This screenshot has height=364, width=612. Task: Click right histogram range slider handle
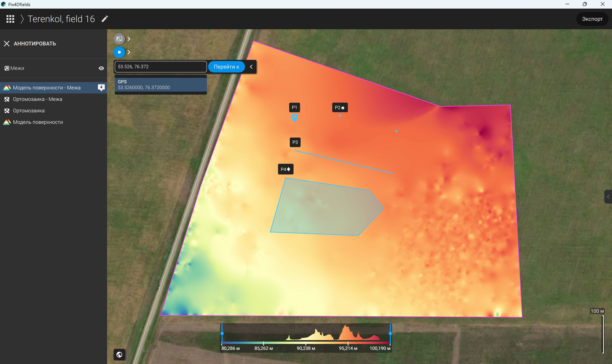(390, 333)
